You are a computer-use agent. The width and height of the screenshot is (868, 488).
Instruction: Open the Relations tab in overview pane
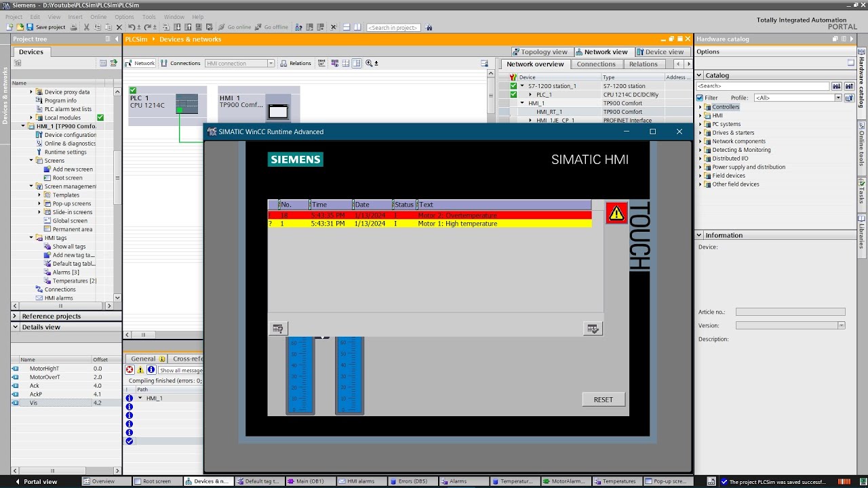(x=644, y=64)
